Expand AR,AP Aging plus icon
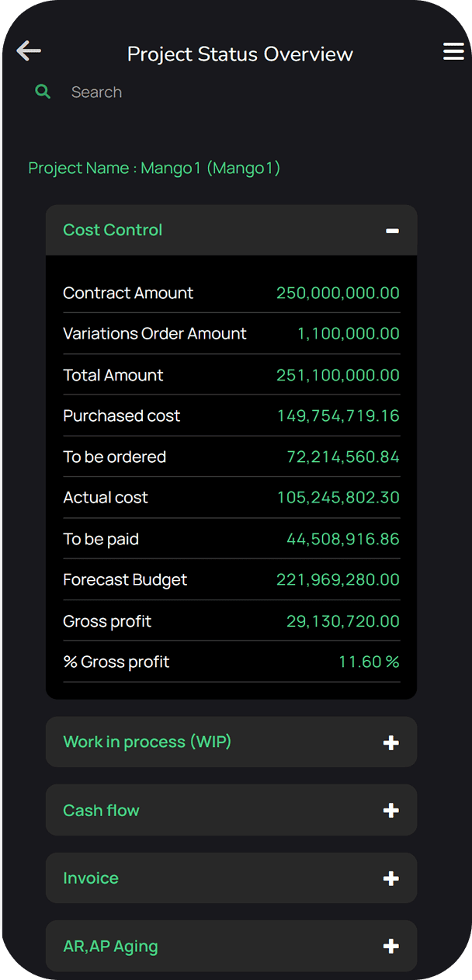Screen dimensions: 472x980 coord(391,947)
